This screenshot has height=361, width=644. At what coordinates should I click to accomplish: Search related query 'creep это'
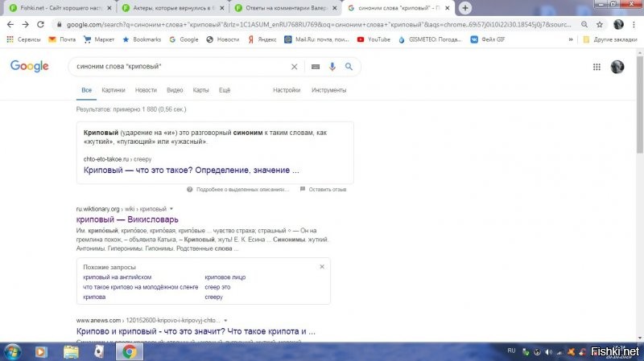(217, 287)
